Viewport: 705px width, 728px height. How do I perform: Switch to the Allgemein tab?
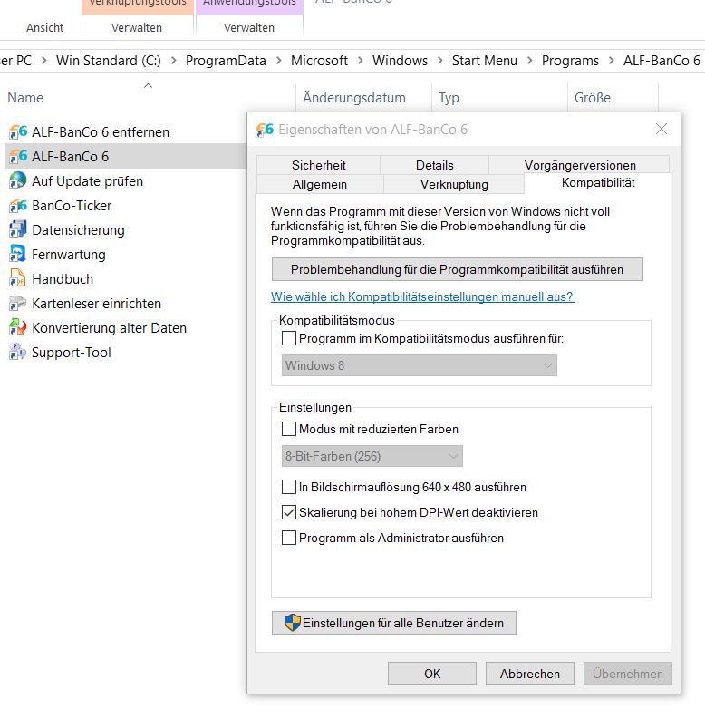tap(320, 184)
